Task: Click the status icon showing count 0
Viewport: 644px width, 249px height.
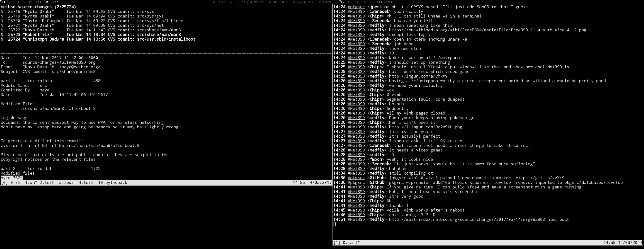Action: (x=283, y=2)
